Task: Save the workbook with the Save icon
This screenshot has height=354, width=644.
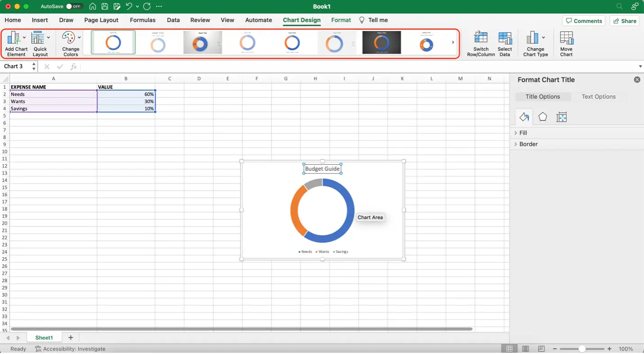Action: 104,6
